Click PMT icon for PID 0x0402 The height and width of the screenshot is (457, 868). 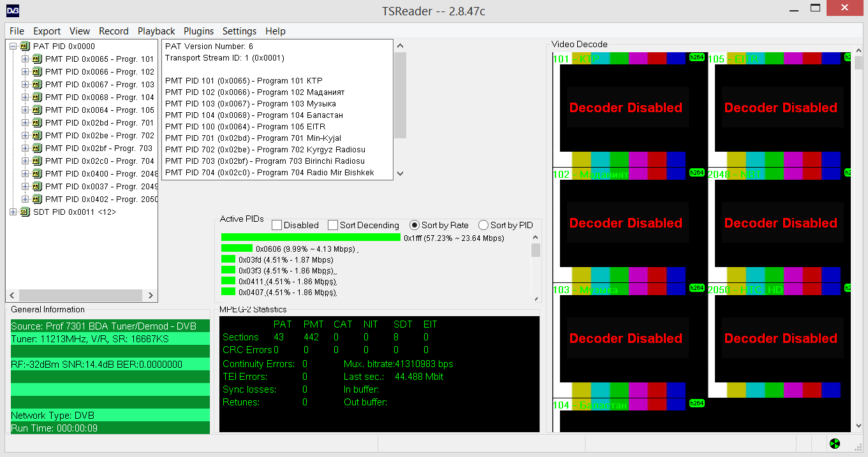coord(37,199)
